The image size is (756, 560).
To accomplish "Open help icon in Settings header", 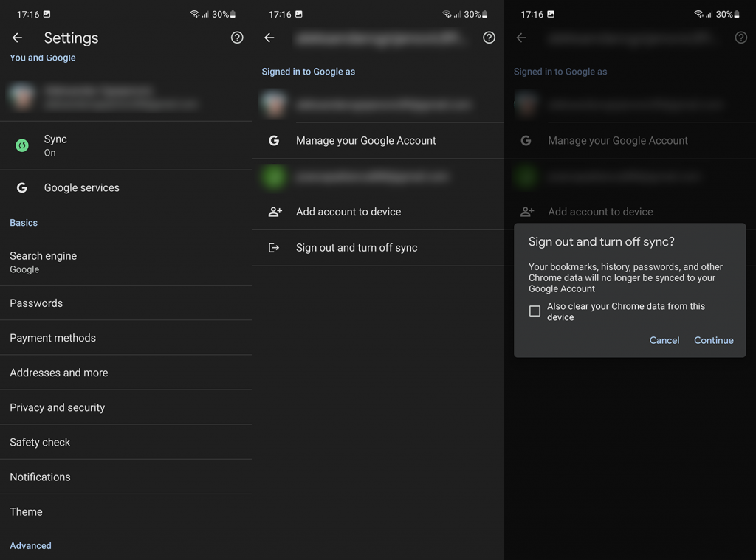I will coord(237,38).
